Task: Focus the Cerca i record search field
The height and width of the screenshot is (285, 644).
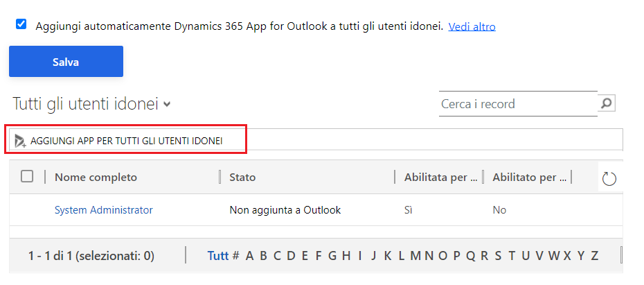Action: click(x=518, y=103)
